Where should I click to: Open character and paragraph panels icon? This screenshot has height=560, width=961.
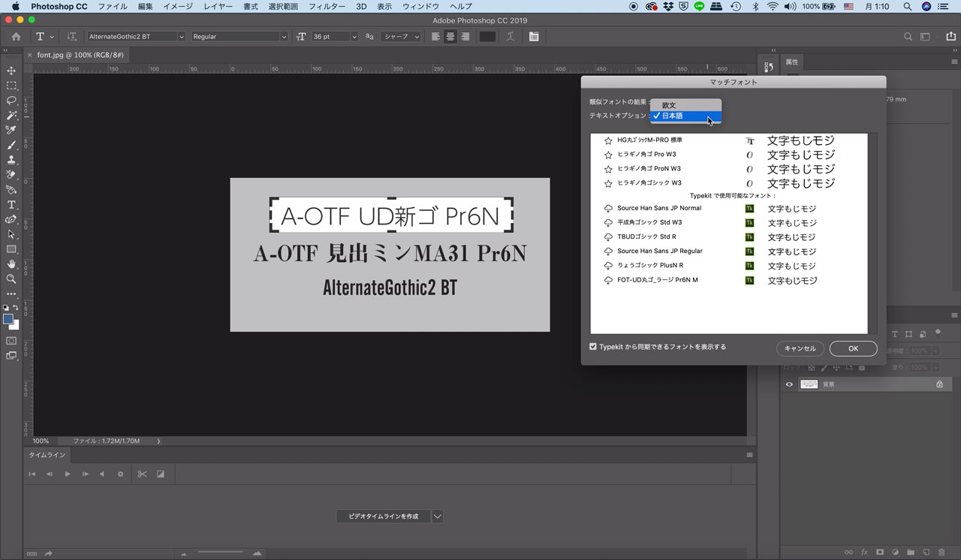tap(534, 37)
